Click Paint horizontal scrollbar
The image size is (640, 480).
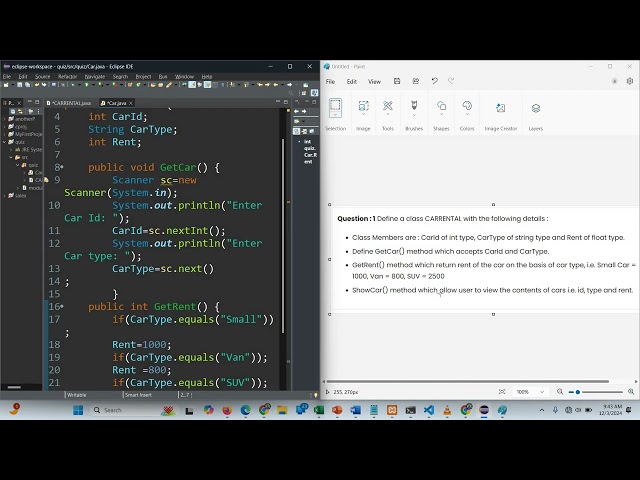(468, 381)
